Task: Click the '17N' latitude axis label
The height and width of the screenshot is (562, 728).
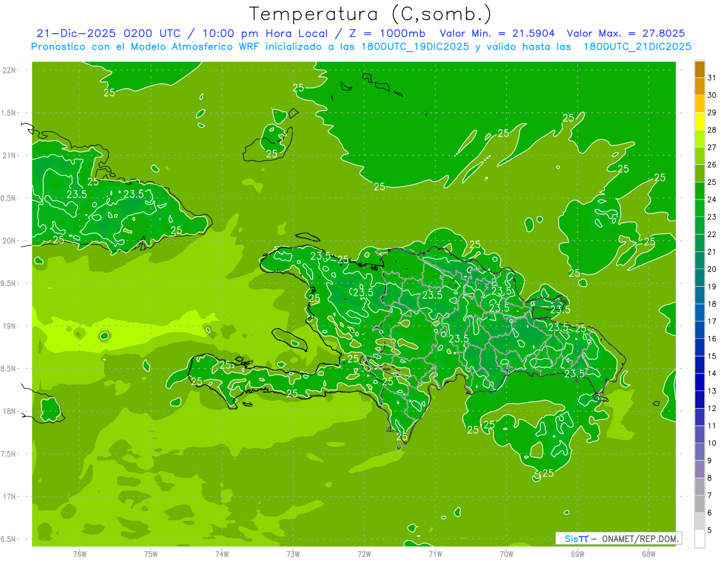Action: tap(9, 497)
